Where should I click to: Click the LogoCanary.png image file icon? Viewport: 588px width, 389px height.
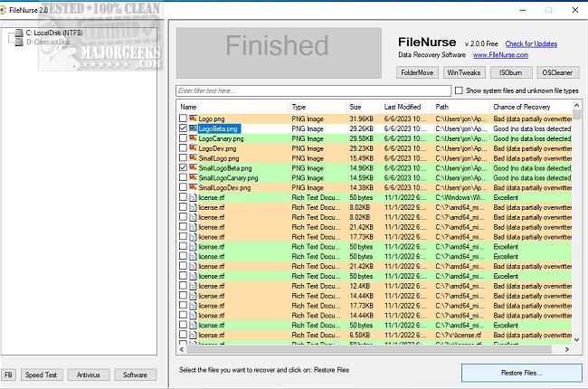tap(193, 138)
